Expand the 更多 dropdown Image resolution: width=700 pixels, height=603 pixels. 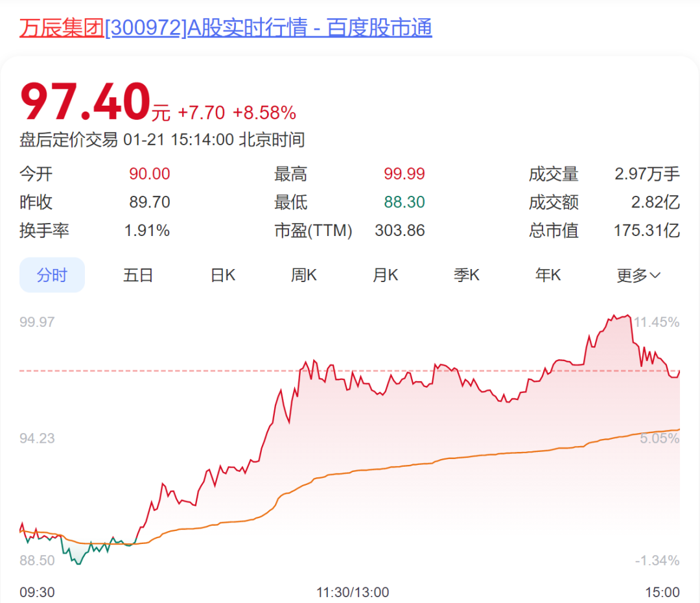[638, 275]
